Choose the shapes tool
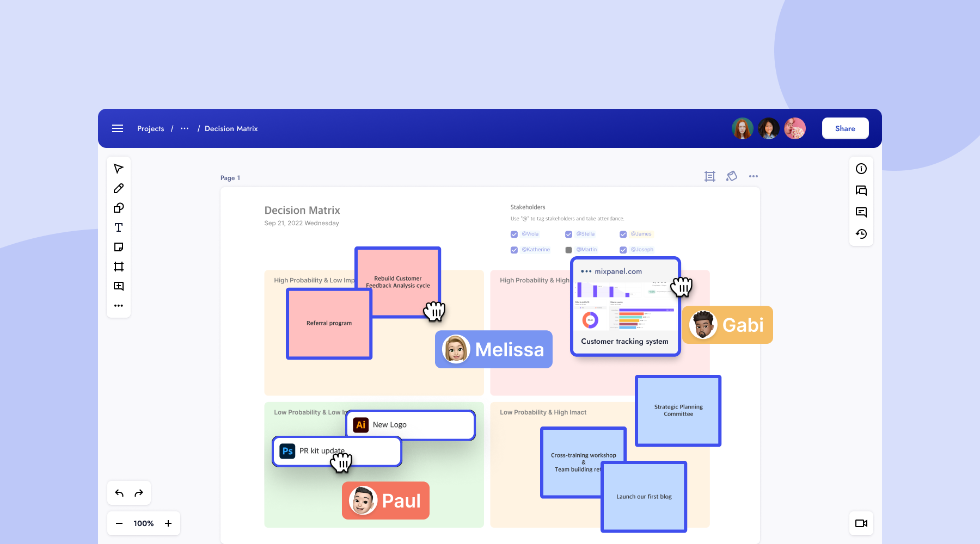This screenshot has width=980, height=544. (119, 208)
